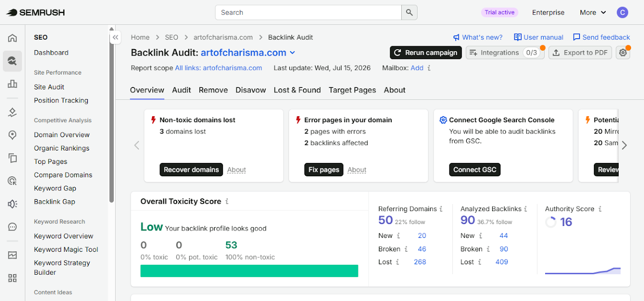This screenshot has width=644, height=301.
Task: Open Keyword Magic Tool in sidebar
Action: pos(66,249)
